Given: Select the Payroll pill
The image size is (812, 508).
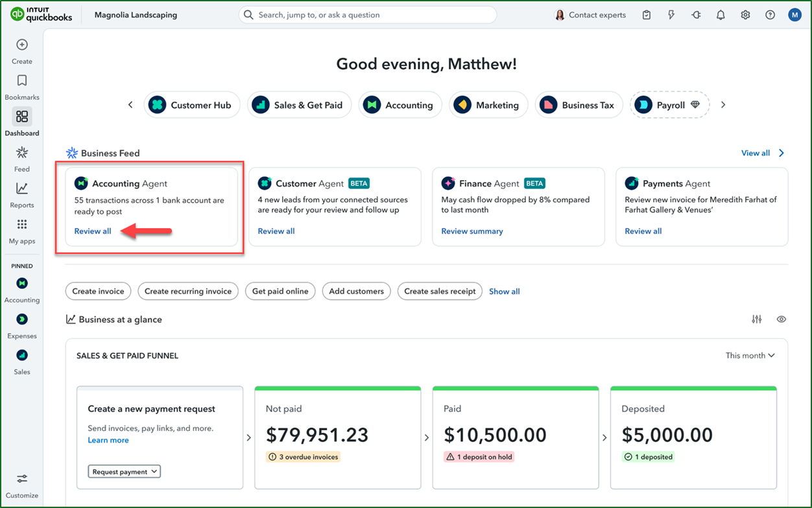Looking at the screenshot, I should pyautogui.click(x=670, y=105).
